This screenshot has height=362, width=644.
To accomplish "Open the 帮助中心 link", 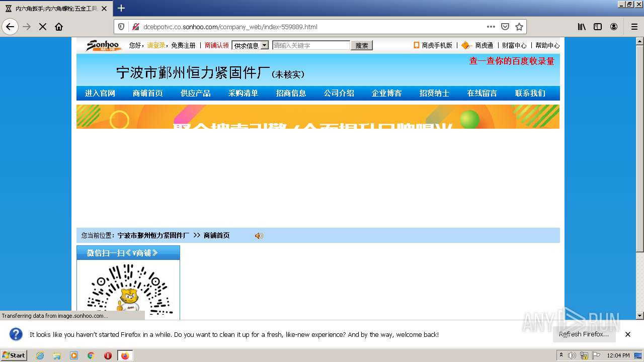I will point(547,45).
